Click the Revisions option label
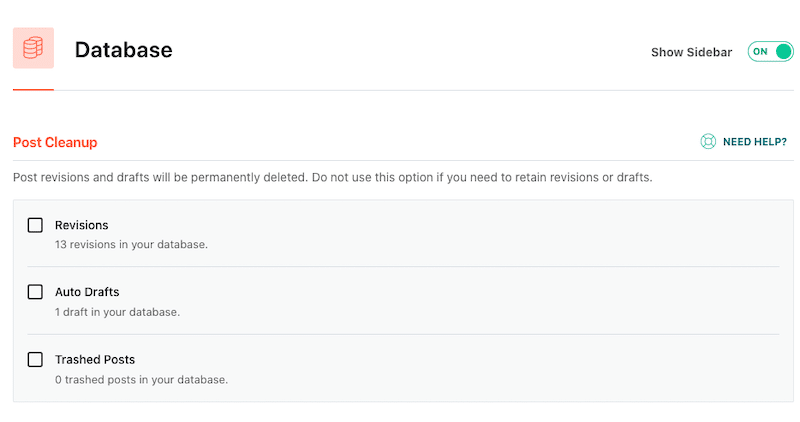The width and height of the screenshot is (800, 422). [x=81, y=225]
